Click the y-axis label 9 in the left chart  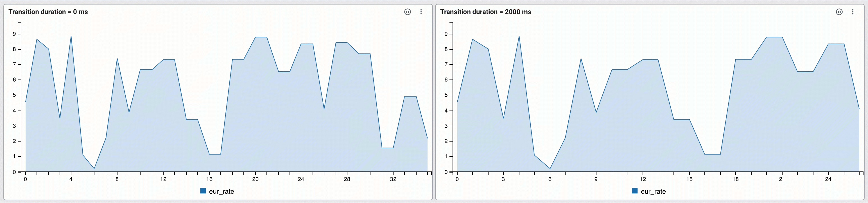coord(15,34)
